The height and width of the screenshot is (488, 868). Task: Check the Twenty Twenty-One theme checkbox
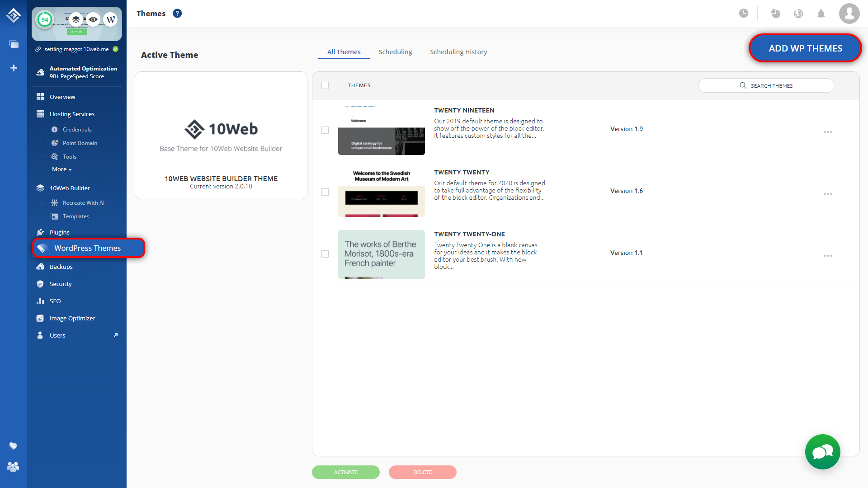(325, 254)
